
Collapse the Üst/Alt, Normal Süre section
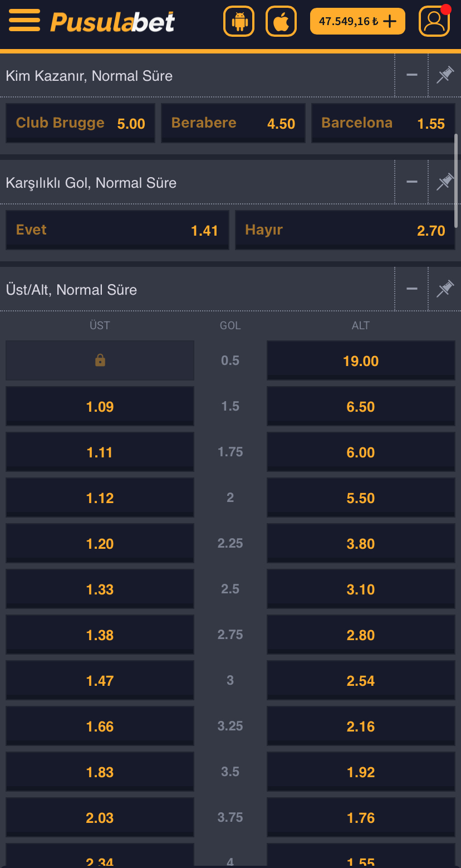pos(412,289)
